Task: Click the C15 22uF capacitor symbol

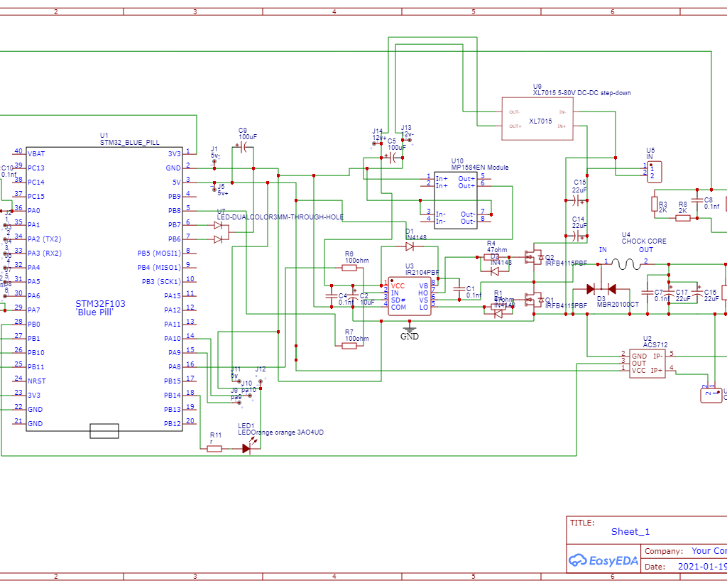Action: (x=576, y=200)
